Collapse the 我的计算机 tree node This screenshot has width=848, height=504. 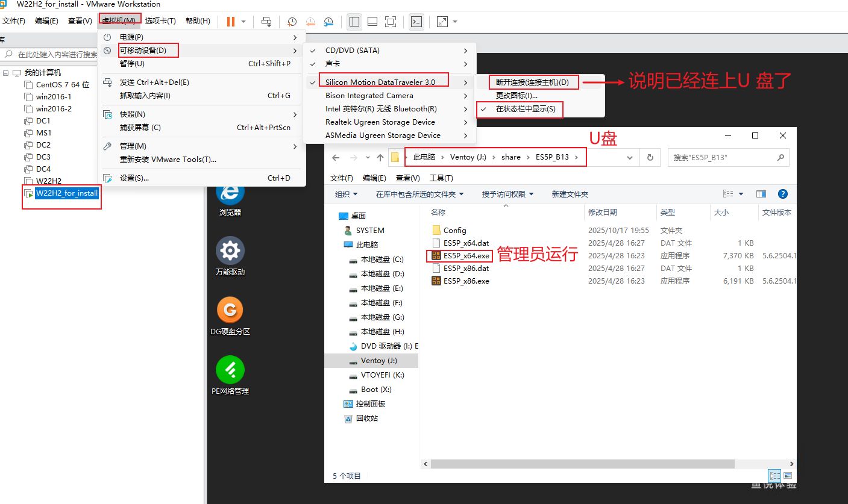coord(6,73)
